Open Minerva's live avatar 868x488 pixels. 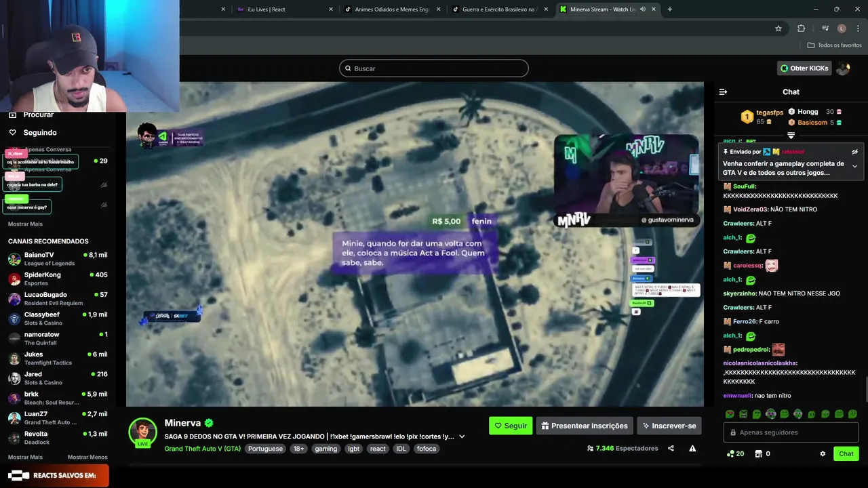coord(143,433)
